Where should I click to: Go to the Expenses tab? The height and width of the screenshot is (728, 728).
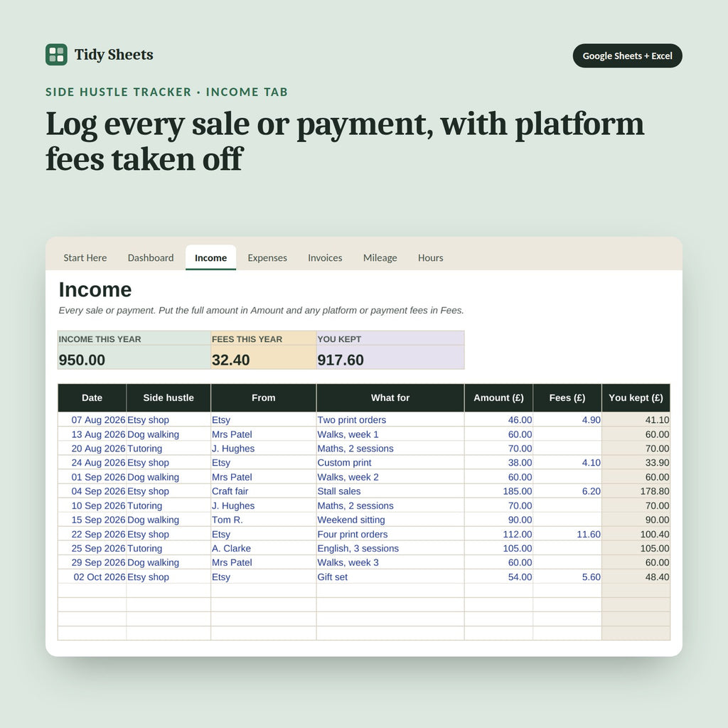point(267,257)
